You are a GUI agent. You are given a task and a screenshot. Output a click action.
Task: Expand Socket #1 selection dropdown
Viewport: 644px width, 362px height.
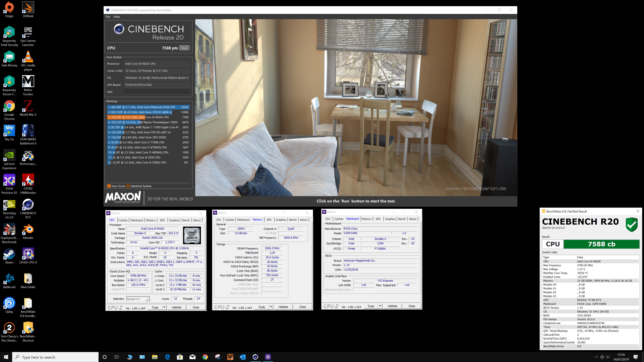point(148,299)
